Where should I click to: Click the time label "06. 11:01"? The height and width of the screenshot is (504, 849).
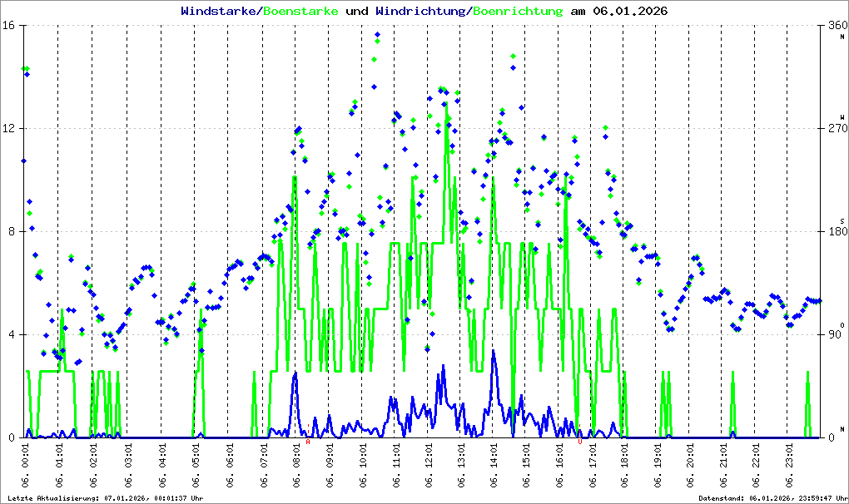pos(395,466)
